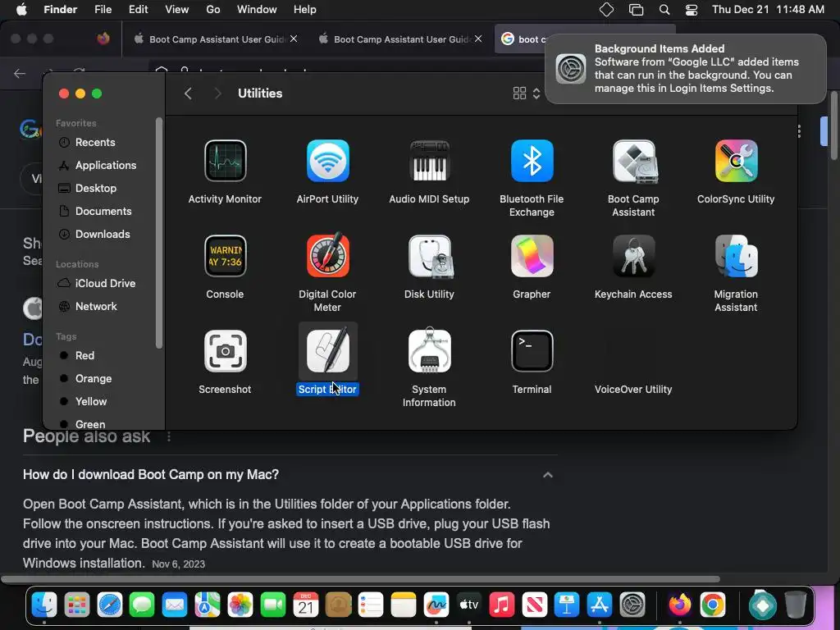Viewport: 840px width, 630px height.
Task: Open the Edit menu
Action: [x=138, y=10]
